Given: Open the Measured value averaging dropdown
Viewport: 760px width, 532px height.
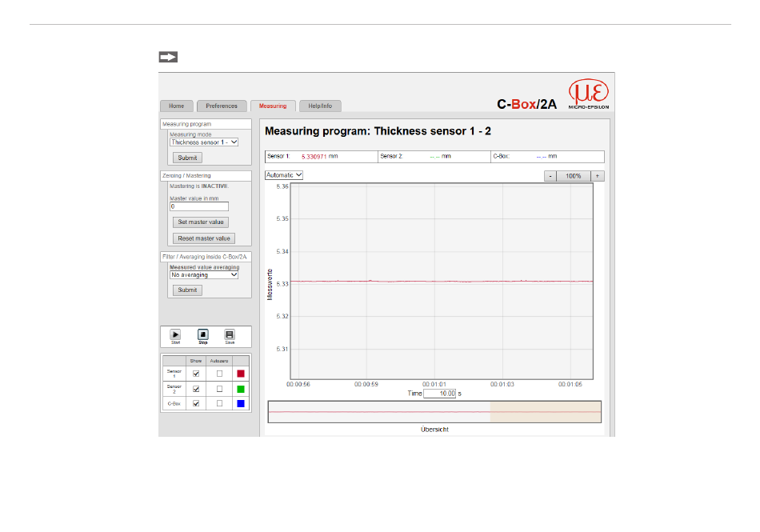Looking at the screenshot, I should coord(204,274).
